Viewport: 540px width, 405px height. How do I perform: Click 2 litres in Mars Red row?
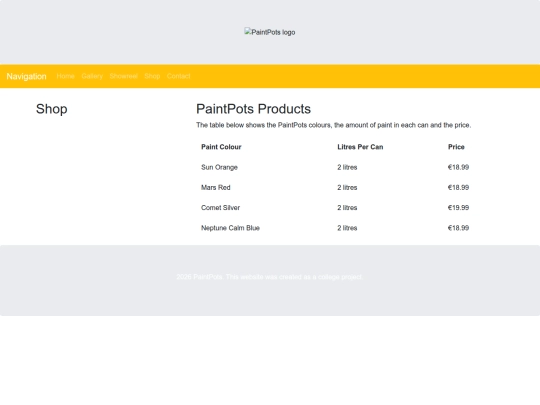coord(347,188)
